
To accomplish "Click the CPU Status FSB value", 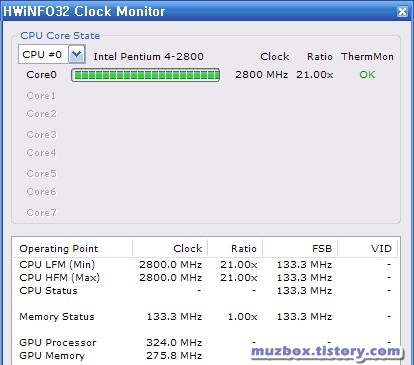I will [x=305, y=291].
